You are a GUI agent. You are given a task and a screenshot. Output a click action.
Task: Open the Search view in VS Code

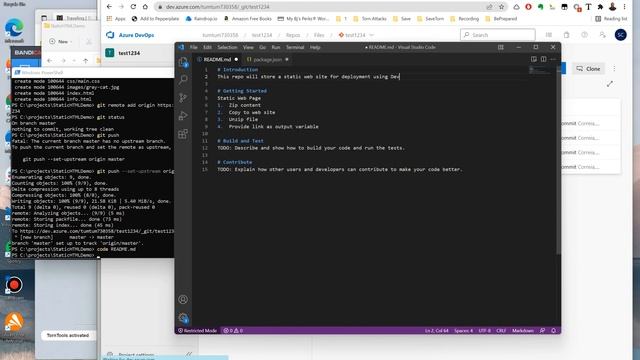click(x=183, y=80)
